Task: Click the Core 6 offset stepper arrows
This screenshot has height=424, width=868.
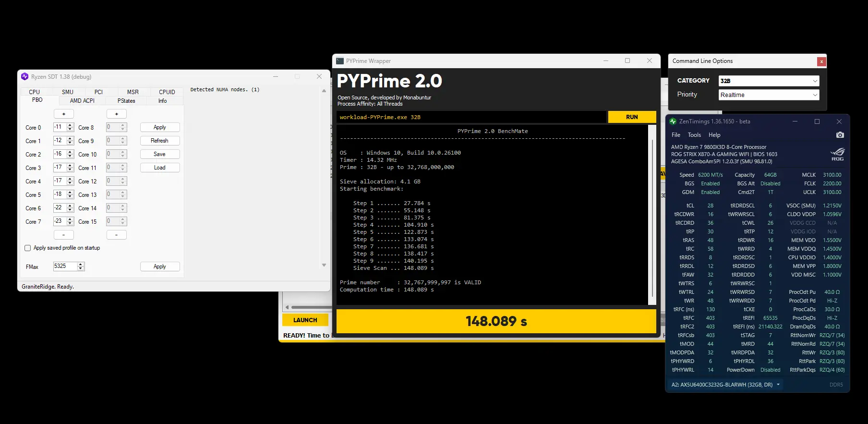Action: pyautogui.click(x=70, y=208)
